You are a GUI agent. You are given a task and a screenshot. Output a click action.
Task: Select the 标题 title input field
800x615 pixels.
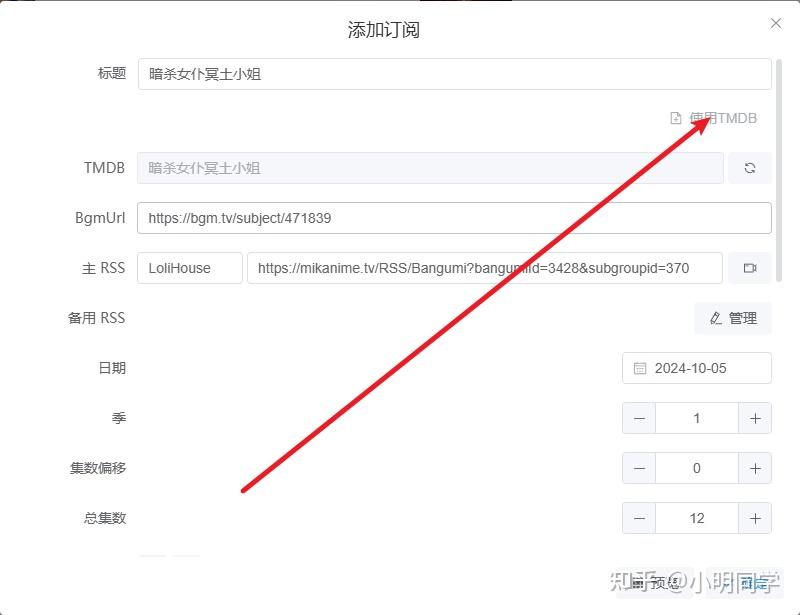[455, 73]
